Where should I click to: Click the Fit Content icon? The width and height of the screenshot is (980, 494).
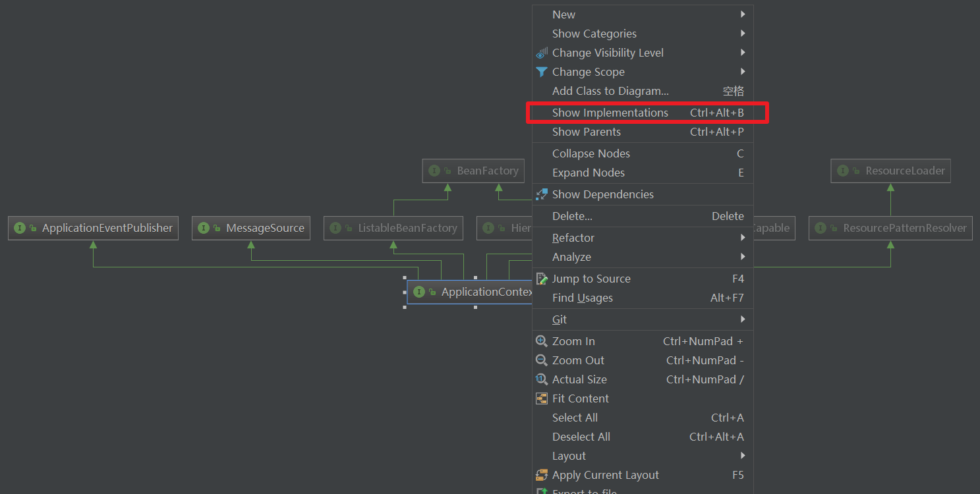[x=542, y=398]
